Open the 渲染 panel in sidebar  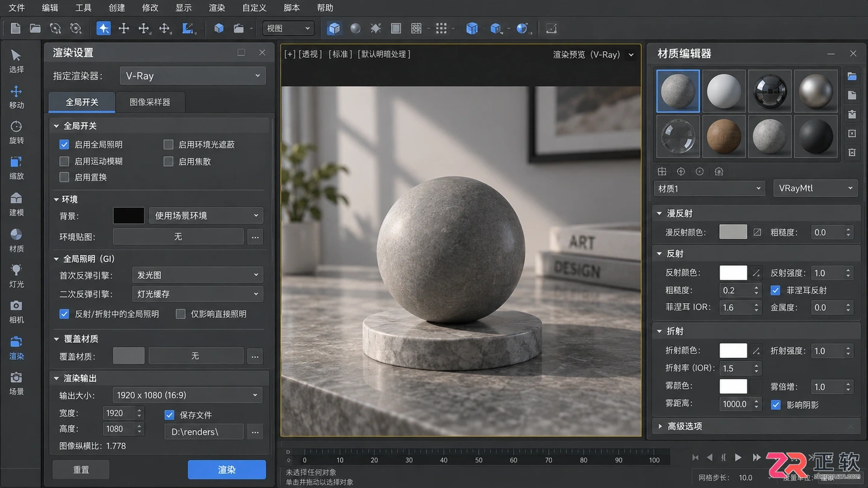coord(16,348)
